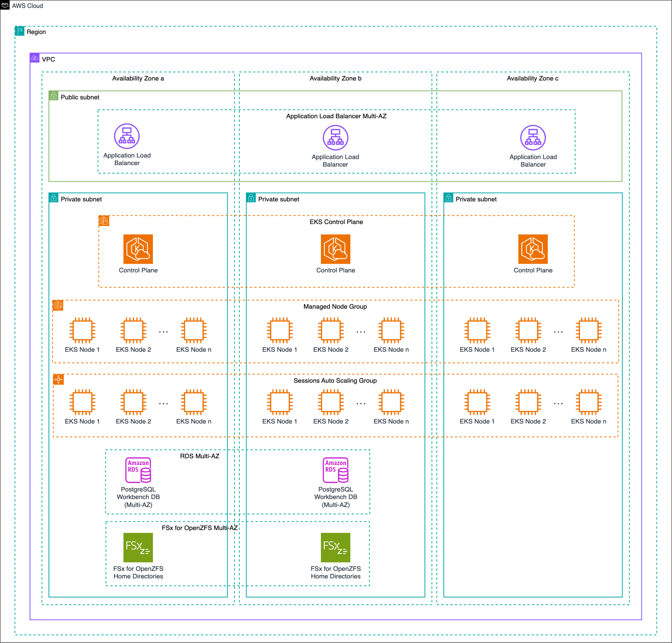
Task: Click the 'VPC' label
Action: (x=48, y=59)
